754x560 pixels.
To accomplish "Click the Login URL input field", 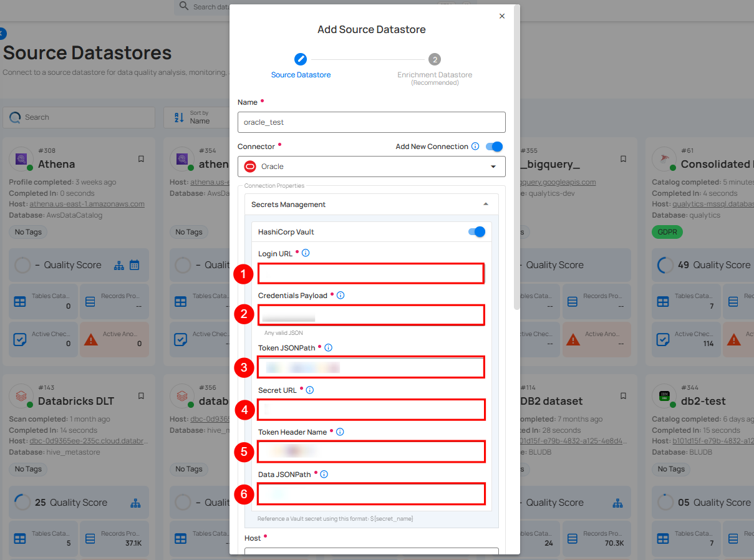I will coord(371,274).
